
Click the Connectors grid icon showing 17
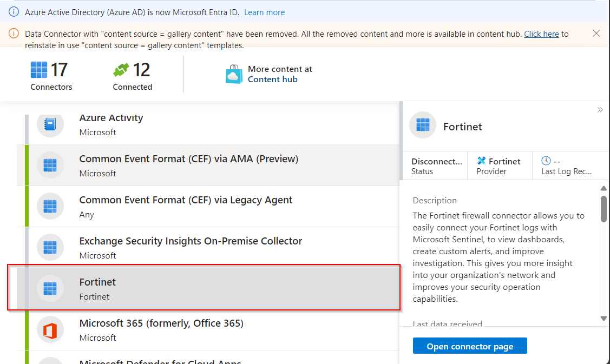click(x=38, y=69)
